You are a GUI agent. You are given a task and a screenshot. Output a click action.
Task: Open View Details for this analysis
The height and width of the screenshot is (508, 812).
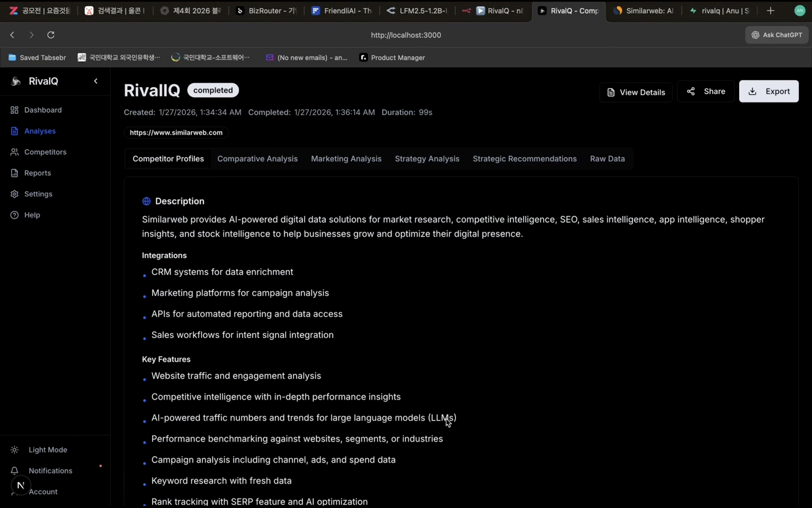click(x=636, y=92)
